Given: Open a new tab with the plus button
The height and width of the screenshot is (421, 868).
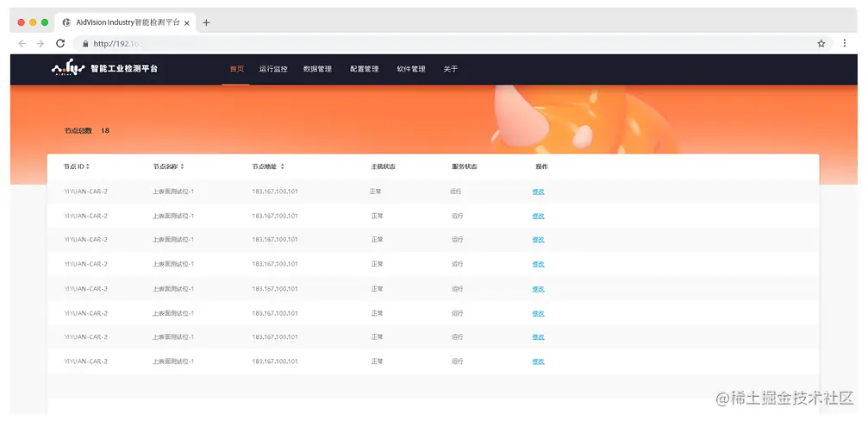Looking at the screenshot, I should 206,22.
